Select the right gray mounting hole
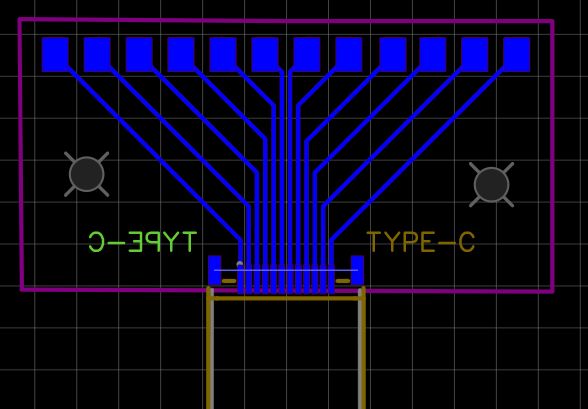The height and width of the screenshot is (409, 588). pyautogui.click(x=491, y=185)
